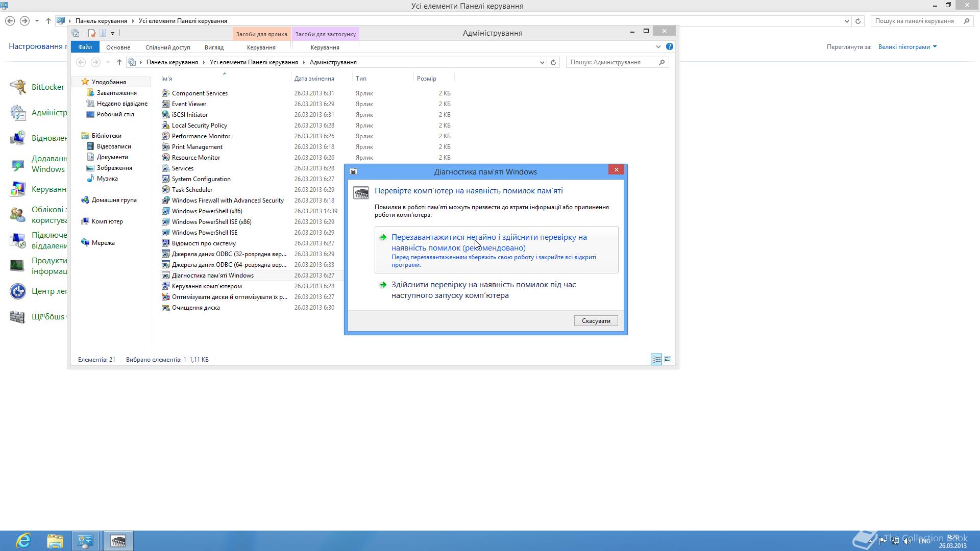Select the iSCSI Initiator icon
The width and height of the screenshot is (980, 551).
(x=165, y=115)
